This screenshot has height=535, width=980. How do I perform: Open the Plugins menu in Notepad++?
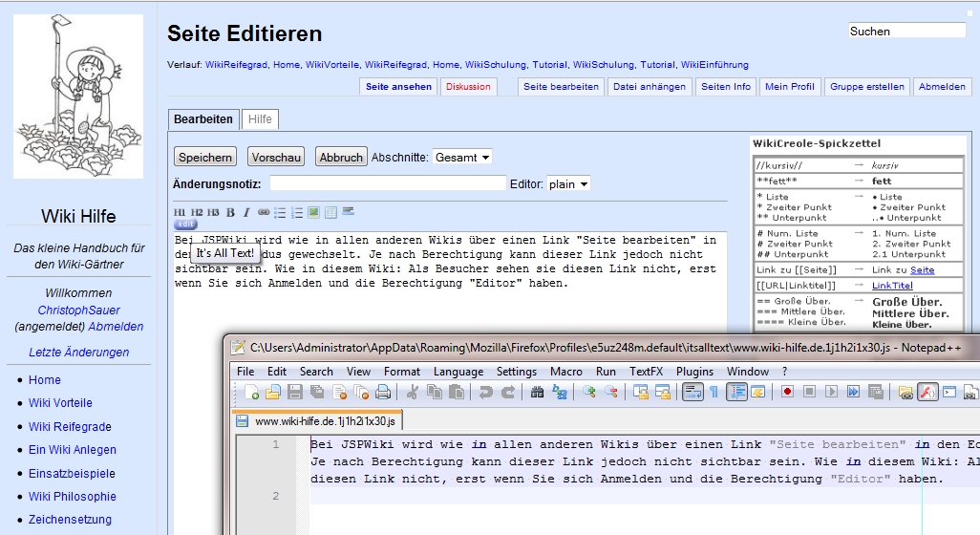point(694,371)
